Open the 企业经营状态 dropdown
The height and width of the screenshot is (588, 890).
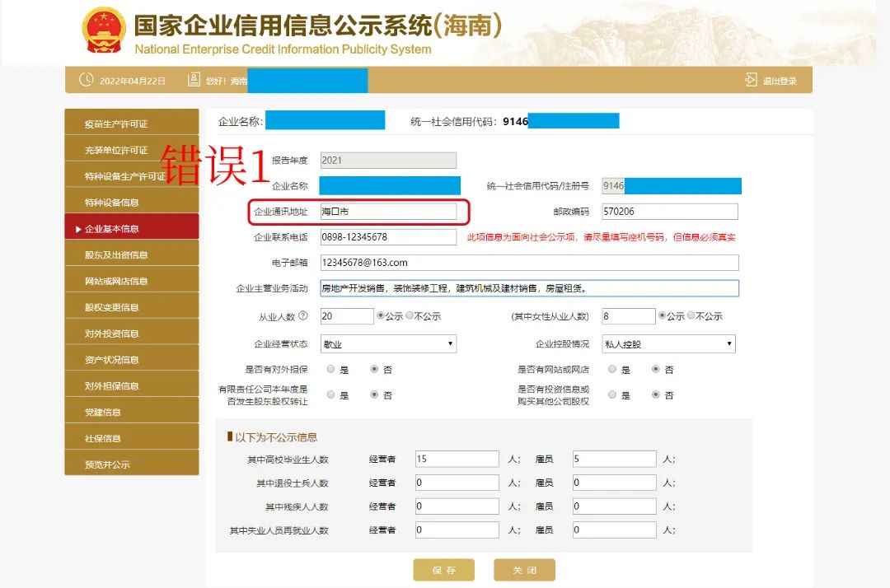click(x=387, y=343)
